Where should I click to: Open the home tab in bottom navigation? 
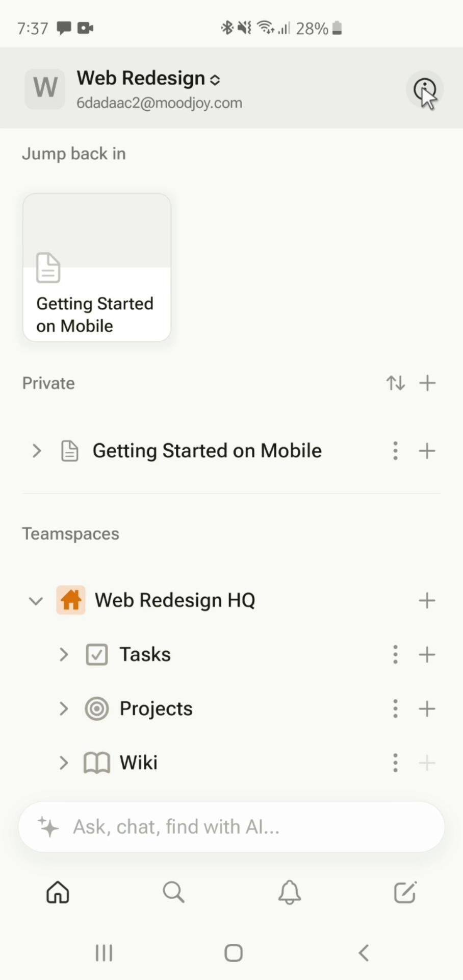pyautogui.click(x=58, y=893)
